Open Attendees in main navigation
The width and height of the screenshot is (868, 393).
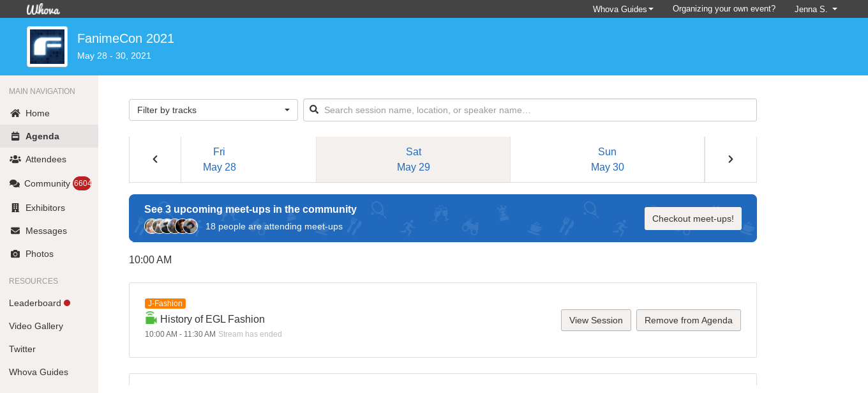(x=49, y=159)
